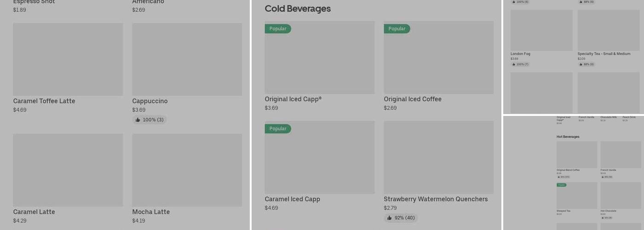
Task: Click the Cold Beverages section heading
Action: [298, 9]
